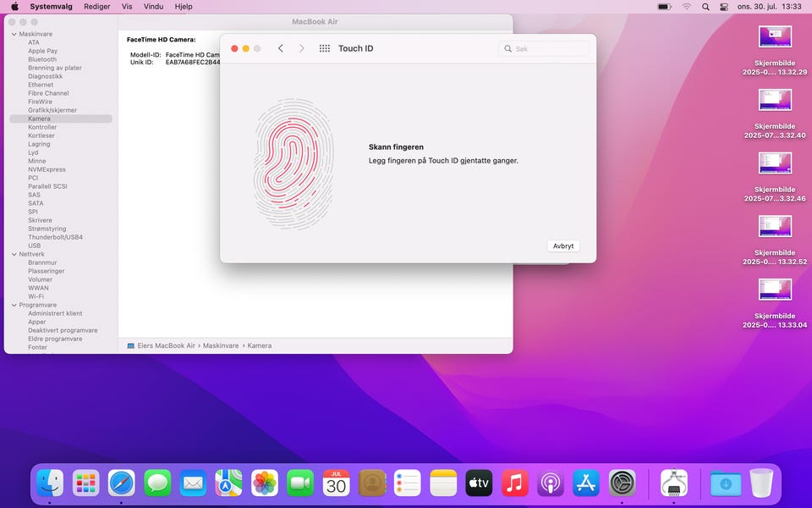Collapse the Maskinvare tree section
The image size is (812, 508).
click(14, 34)
